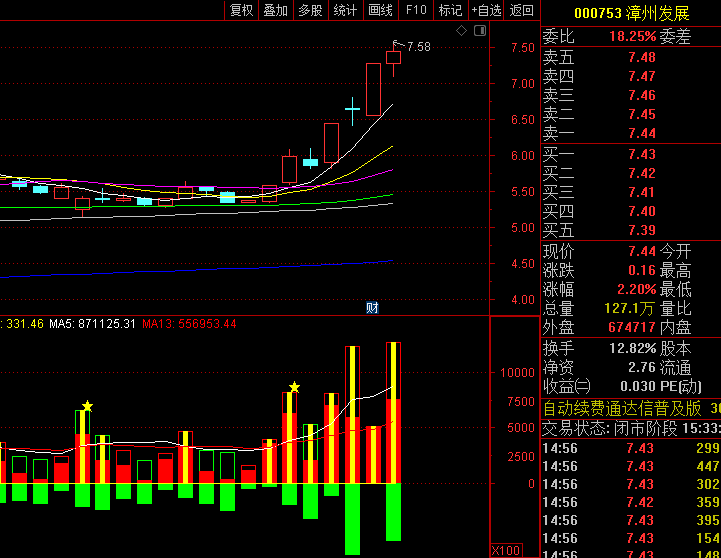This screenshot has height=558, width=721.
Task: Click 买二 price 7.42
Action: [x=642, y=173]
